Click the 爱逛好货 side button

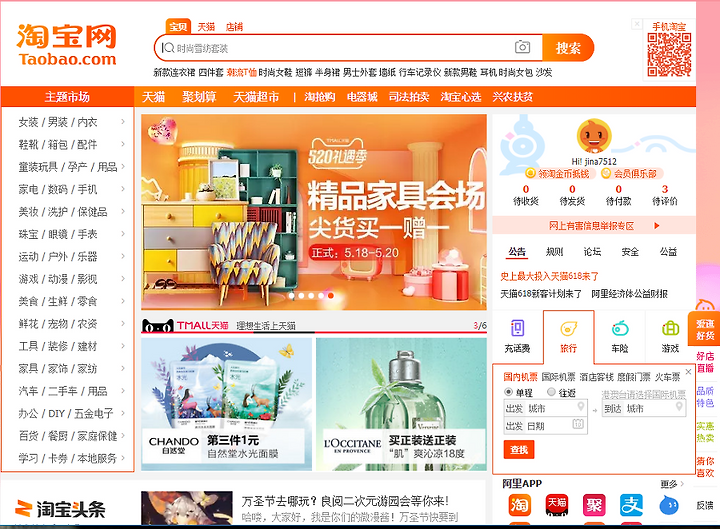click(x=705, y=329)
